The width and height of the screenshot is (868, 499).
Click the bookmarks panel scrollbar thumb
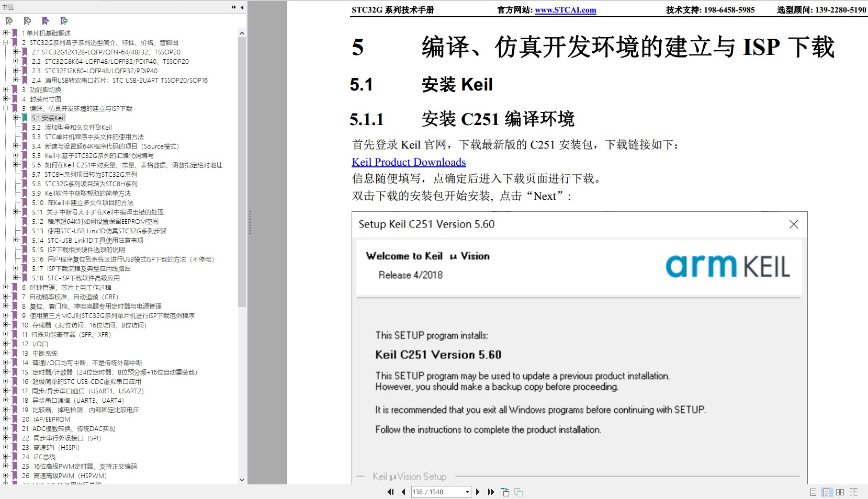(242, 172)
